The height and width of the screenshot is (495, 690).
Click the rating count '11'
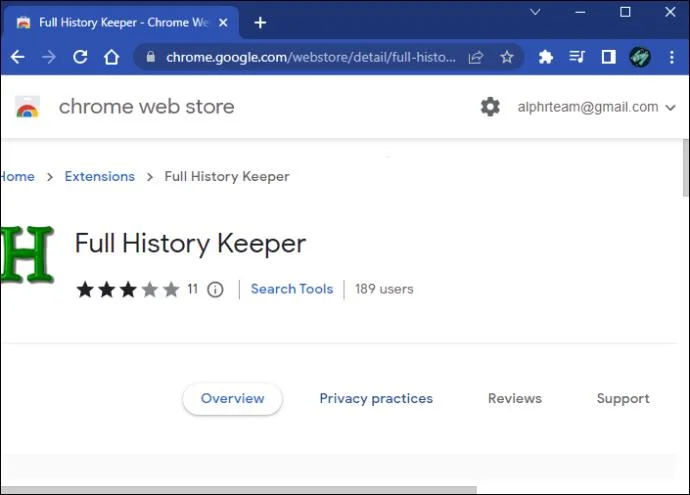(x=192, y=289)
